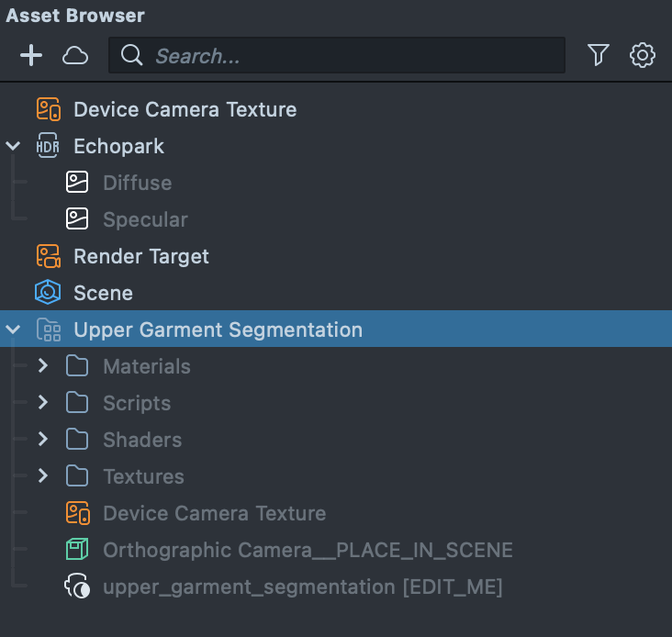Click the Scene asset icon
Screen dimensions: 672x637
pos(48,293)
